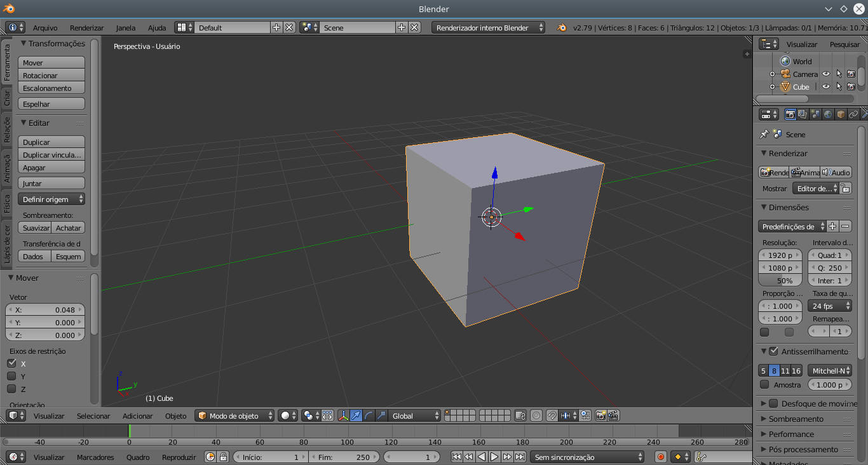The image size is (868, 465).
Task: Open the World properties tab
Action: (x=828, y=114)
